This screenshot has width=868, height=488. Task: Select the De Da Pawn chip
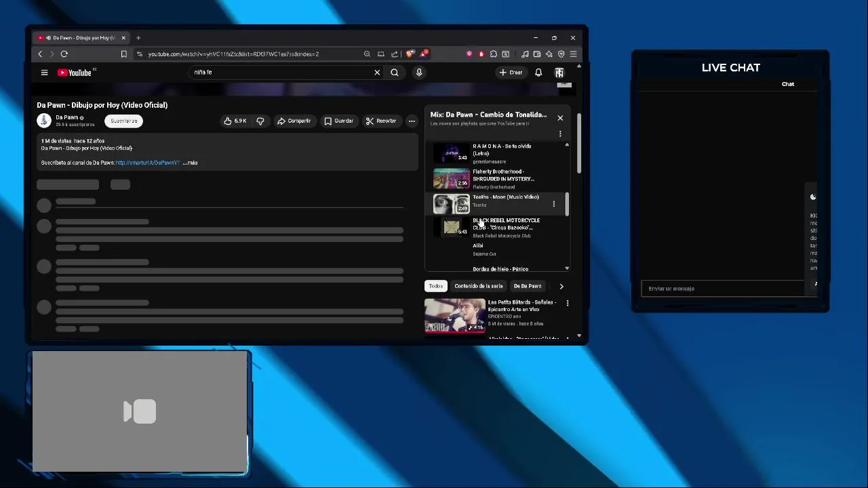click(x=528, y=286)
